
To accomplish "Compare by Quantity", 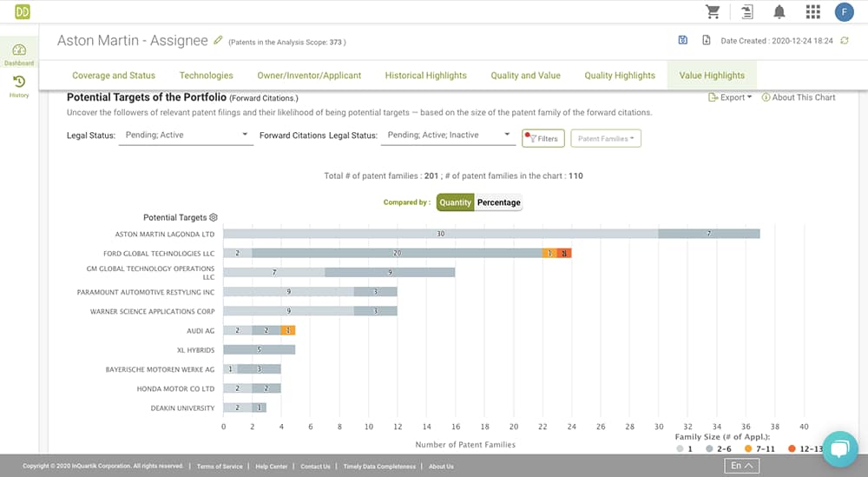I will point(455,202).
